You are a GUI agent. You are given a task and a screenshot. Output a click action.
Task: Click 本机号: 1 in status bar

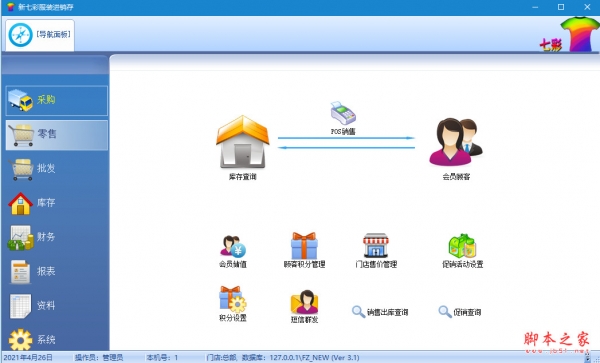tap(162, 358)
